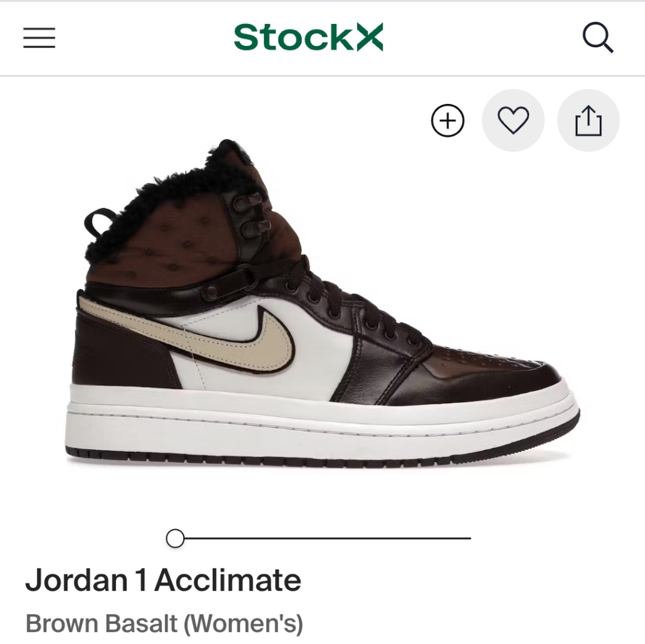The image size is (645, 644).
Task: Tap the share icon to share this sneaker
Action: coord(588,121)
